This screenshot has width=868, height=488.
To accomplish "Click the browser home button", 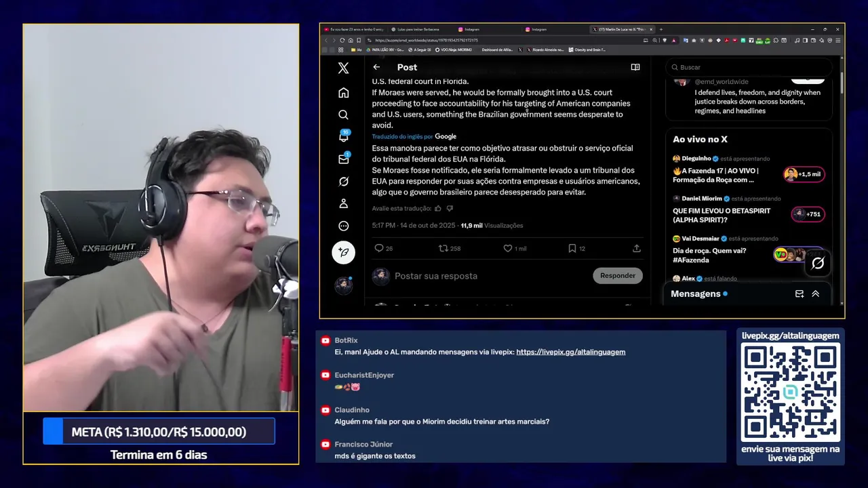I will [x=351, y=40].
